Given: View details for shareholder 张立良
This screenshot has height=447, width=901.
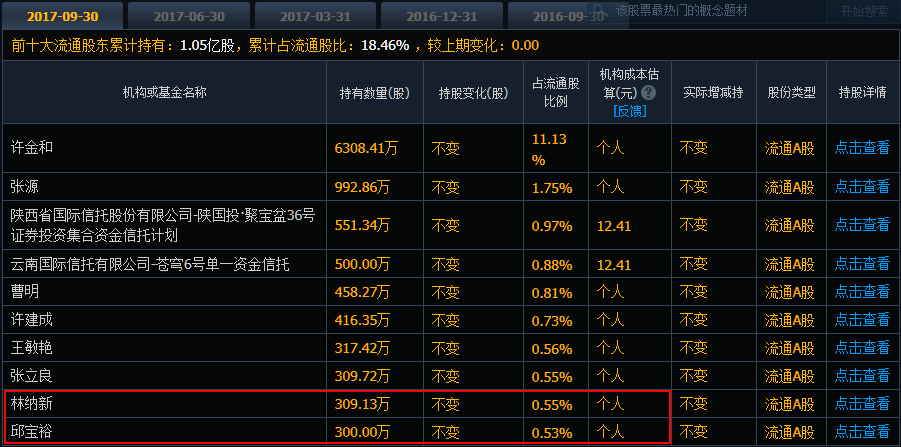Looking at the screenshot, I should coord(862,376).
